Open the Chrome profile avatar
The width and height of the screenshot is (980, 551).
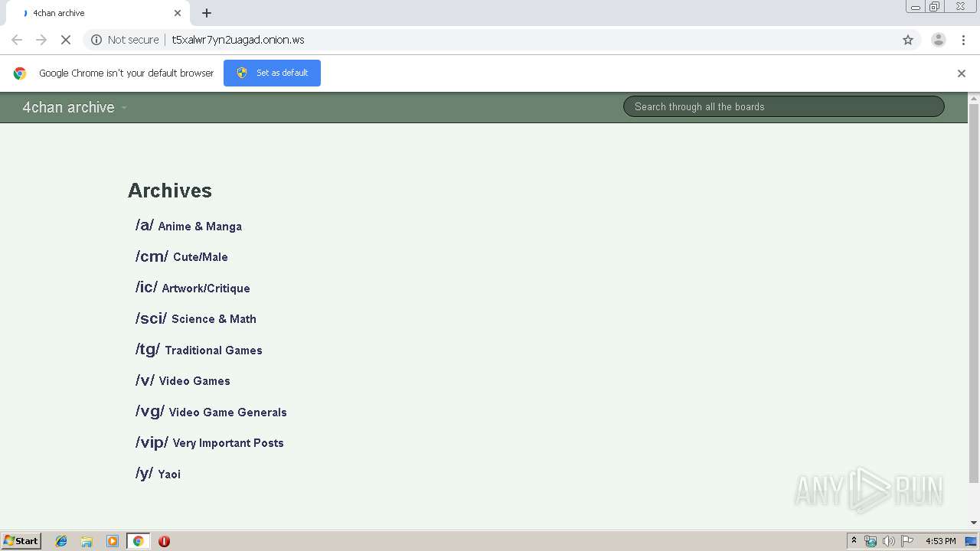pos(939,40)
